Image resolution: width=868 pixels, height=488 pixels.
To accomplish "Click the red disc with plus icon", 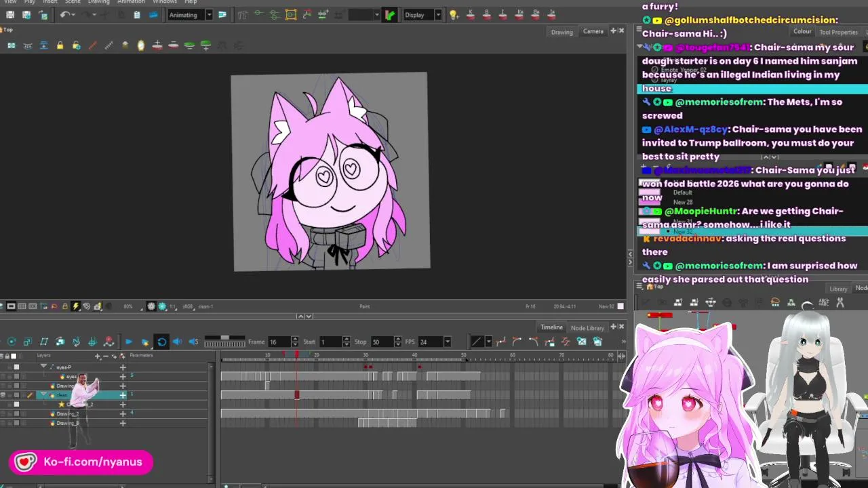I will tap(157, 45).
